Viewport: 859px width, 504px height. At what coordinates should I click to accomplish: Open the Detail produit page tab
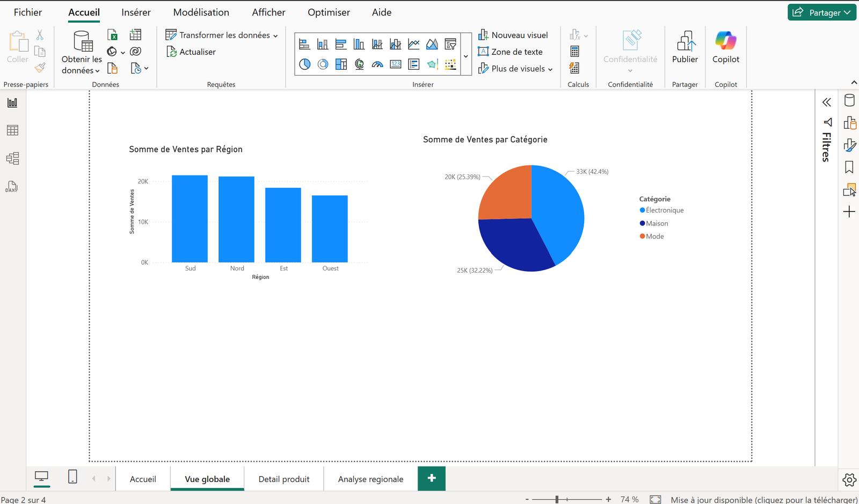click(284, 479)
